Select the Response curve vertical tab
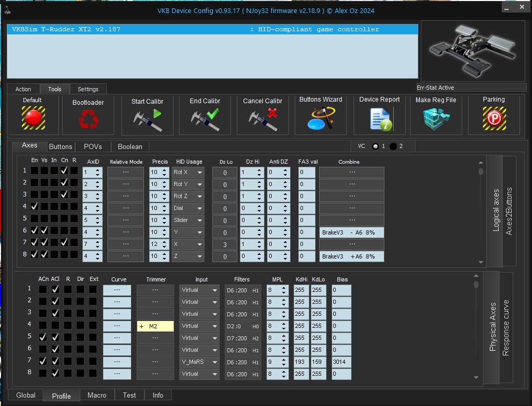532x406 pixels. click(506, 328)
